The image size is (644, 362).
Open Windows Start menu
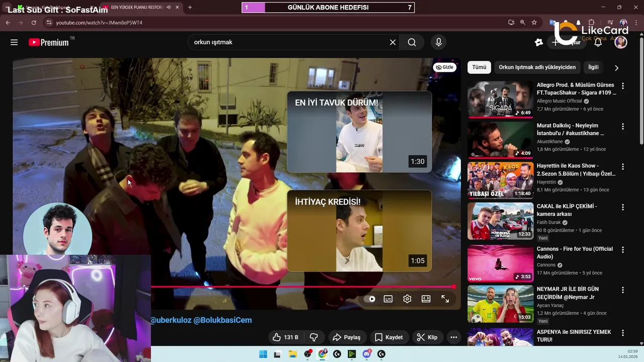point(263,354)
